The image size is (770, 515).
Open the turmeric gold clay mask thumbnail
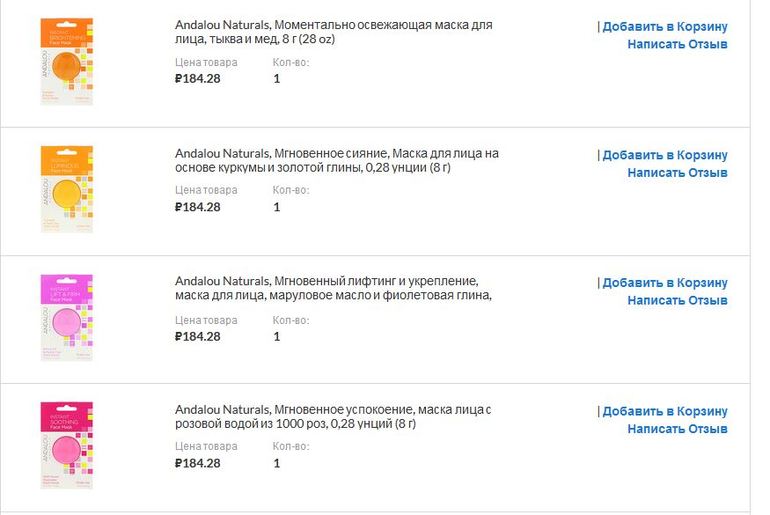67,189
